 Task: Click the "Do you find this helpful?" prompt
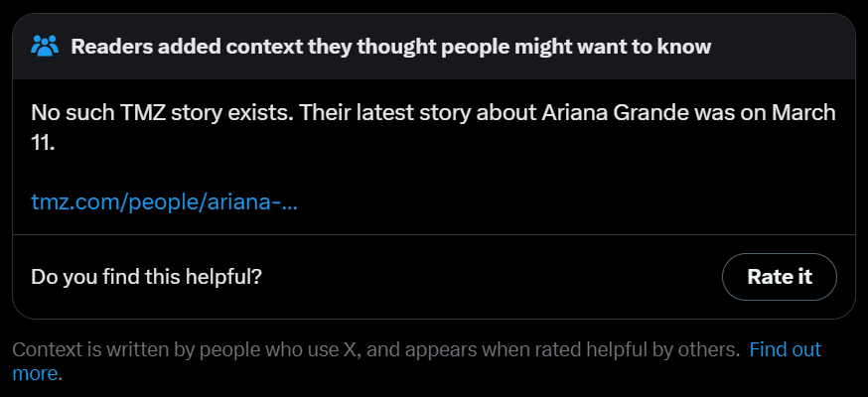point(146,277)
